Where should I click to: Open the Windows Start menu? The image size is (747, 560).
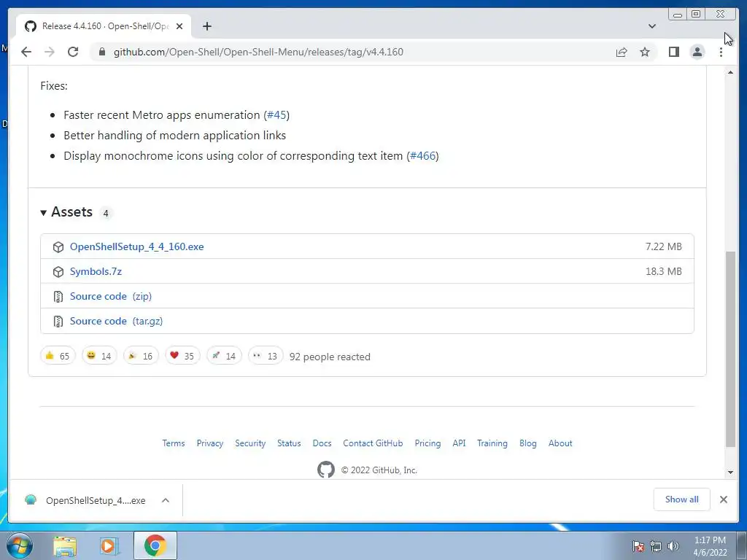coord(20,545)
